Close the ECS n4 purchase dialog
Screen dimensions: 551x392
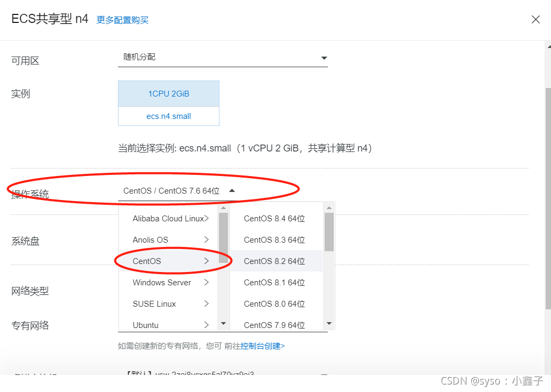coord(535,19)
